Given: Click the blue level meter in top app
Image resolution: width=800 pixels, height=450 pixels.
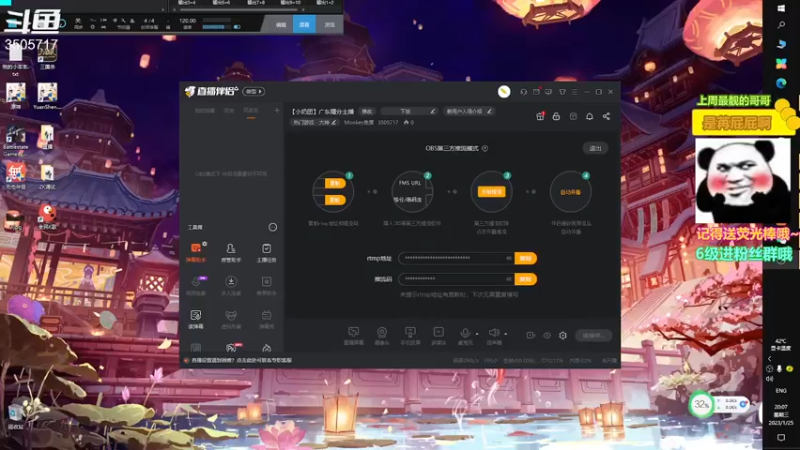Looking at the screenshot, I should click(216, 27).
